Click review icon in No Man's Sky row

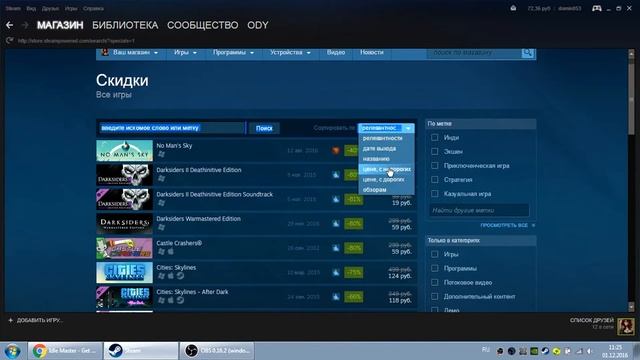click(336, 150)
